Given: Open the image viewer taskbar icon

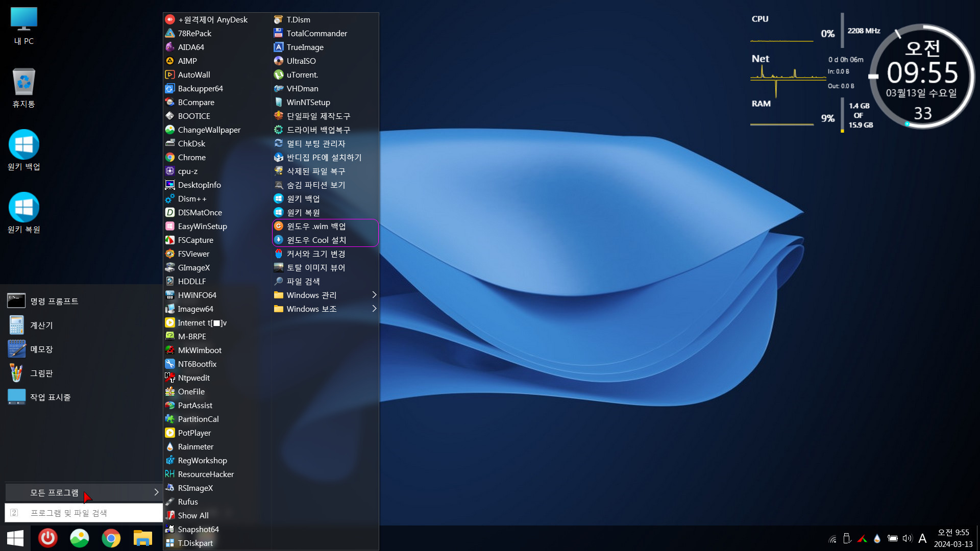Looking at the screenshot, I should [x=80, y=538].
